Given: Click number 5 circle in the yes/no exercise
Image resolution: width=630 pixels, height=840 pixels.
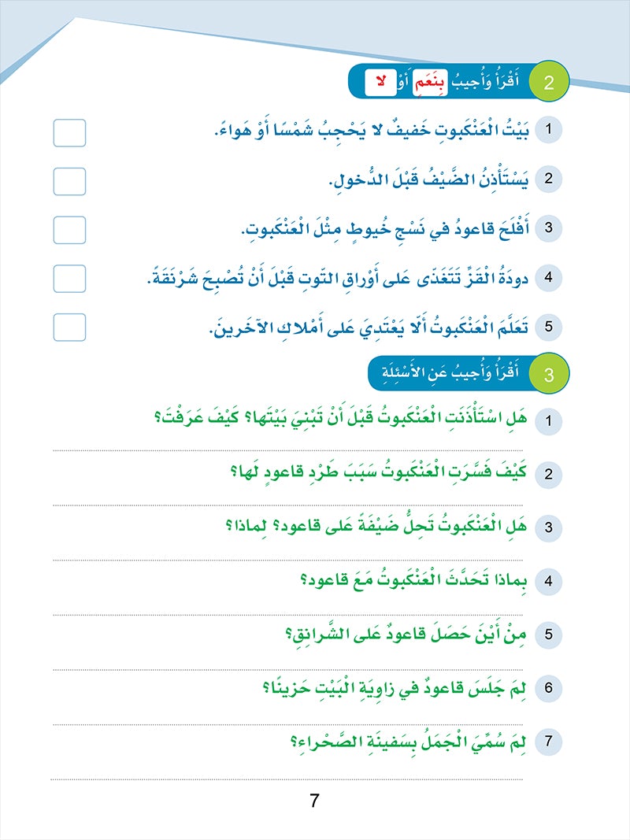Looking at the screenshot, I should [547, 328].
